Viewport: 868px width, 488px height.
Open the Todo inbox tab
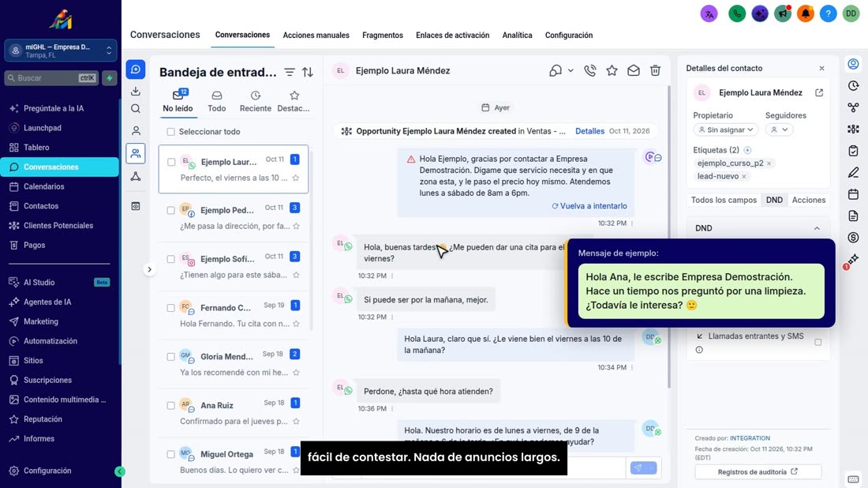coord(216,102)
